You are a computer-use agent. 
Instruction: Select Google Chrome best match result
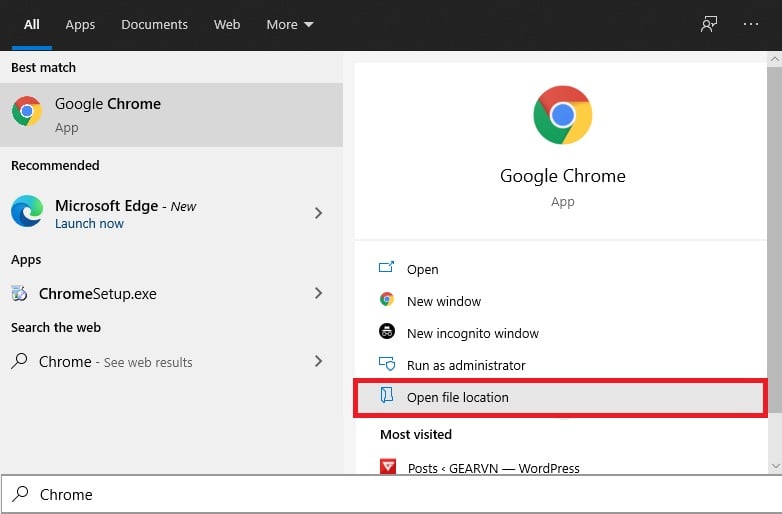click(172, 115)
